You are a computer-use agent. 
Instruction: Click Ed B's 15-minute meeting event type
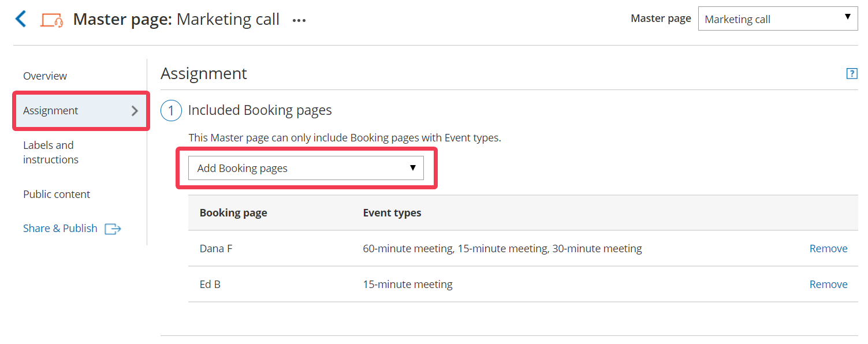(x=407, y=285)
